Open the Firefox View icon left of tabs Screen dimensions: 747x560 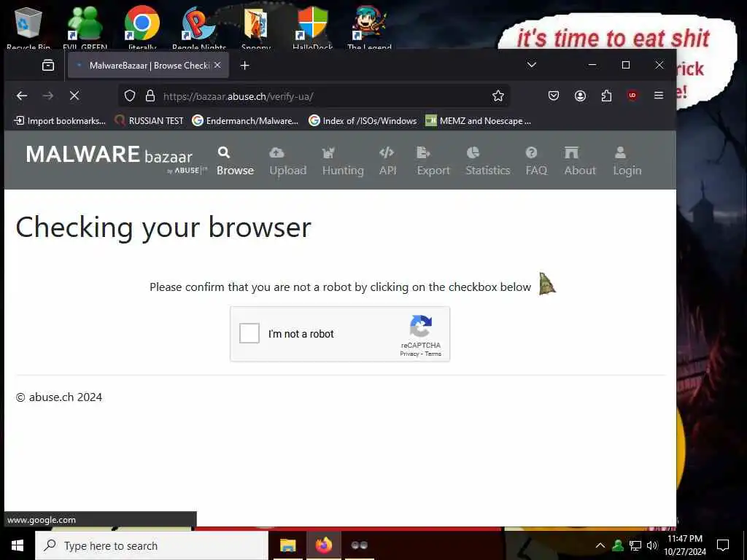pyautogui.click(x=48, y=65)
